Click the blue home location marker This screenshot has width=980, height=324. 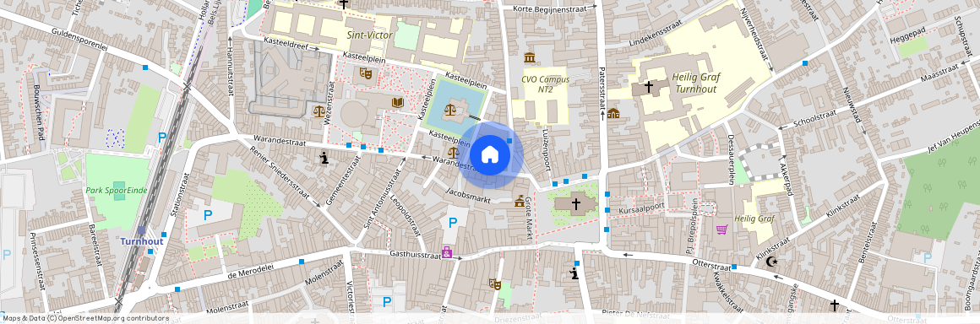coord(491,154)
